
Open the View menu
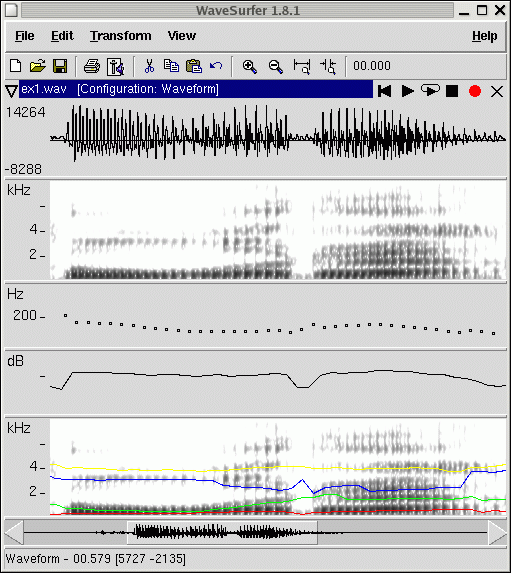pyautogui.click(x=182, y=36)
